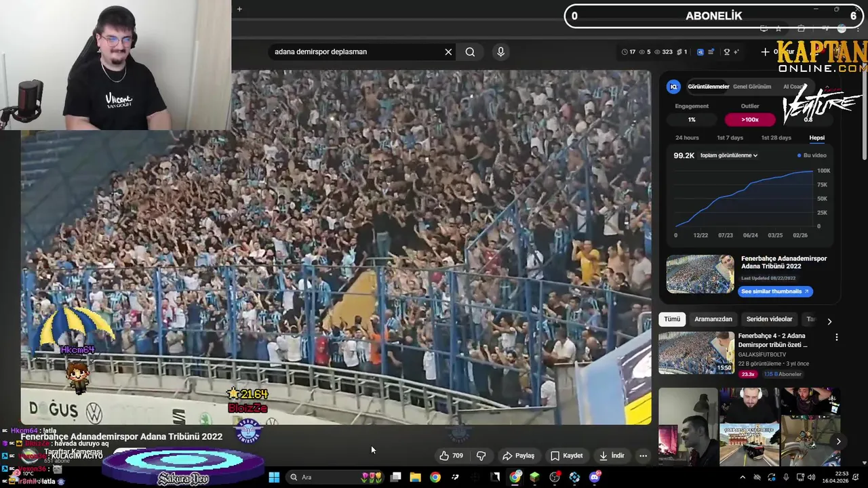The width and height of the screenshot is (868, 488).
Task: Switch to the Genel Görünüm tab
Action: click(752, 87)
